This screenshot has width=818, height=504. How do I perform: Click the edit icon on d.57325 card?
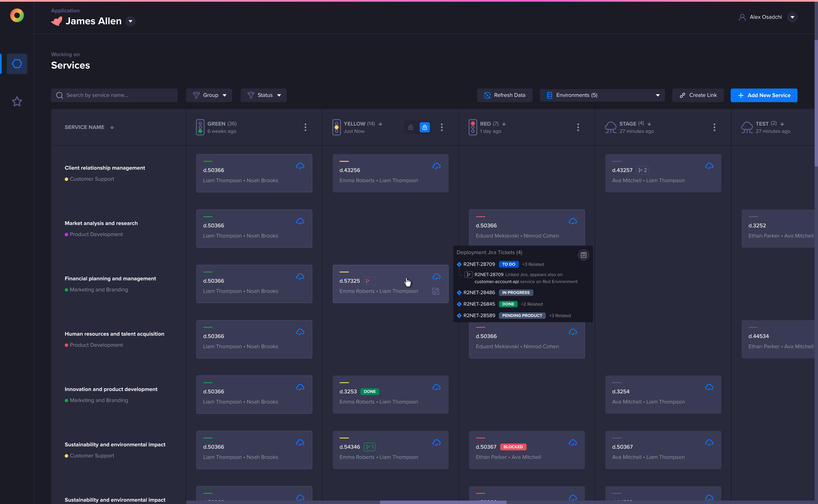coord(436,291)
